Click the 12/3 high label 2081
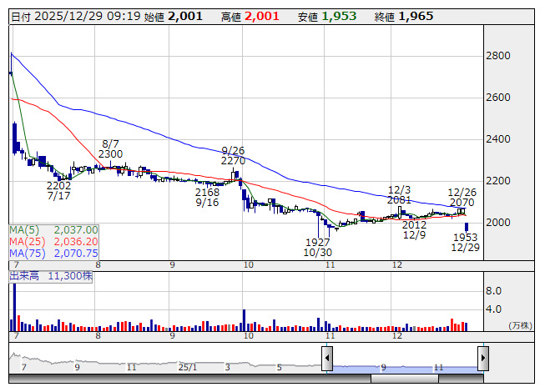Image resolution: width=545 pixels, height=392 pixels. click(x=400, y=200)
